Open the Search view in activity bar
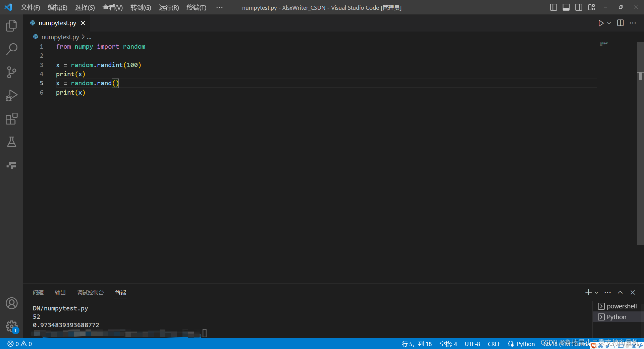Viewport: 644px width, 349px height. point(11,49)
